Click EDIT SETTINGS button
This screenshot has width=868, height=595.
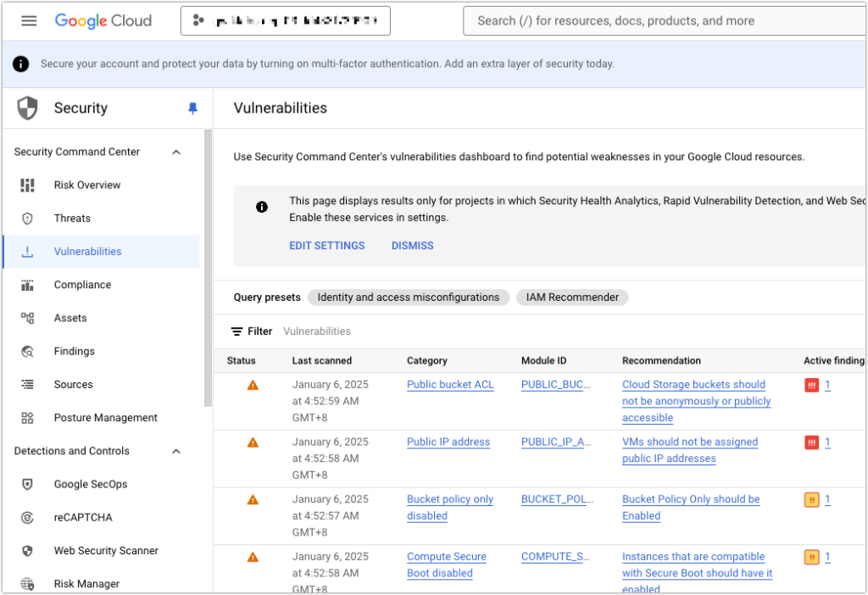point(327,246)
